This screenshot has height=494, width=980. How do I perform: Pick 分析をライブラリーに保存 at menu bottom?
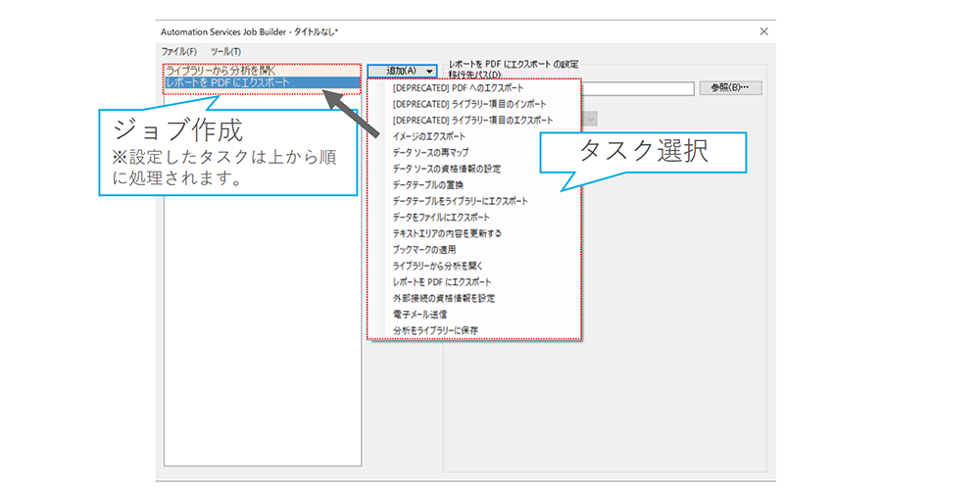(x=435, y=330)
